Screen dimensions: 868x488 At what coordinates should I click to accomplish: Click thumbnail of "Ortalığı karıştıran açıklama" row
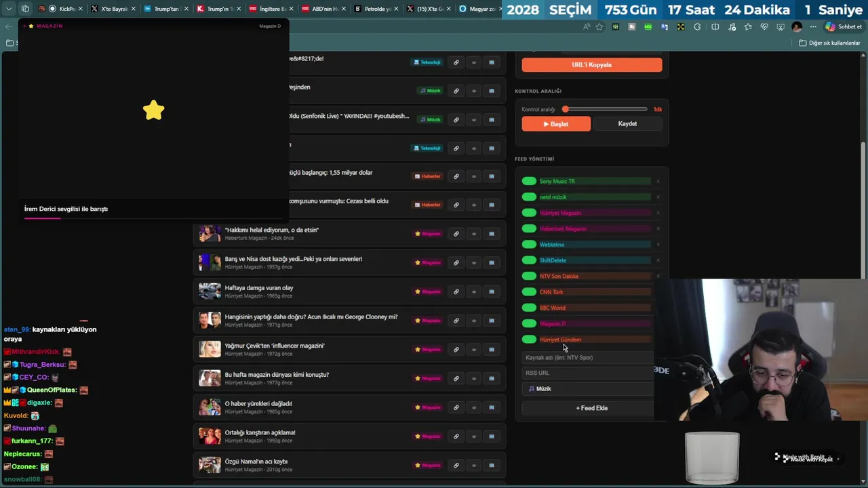click(x=210, y=436)
